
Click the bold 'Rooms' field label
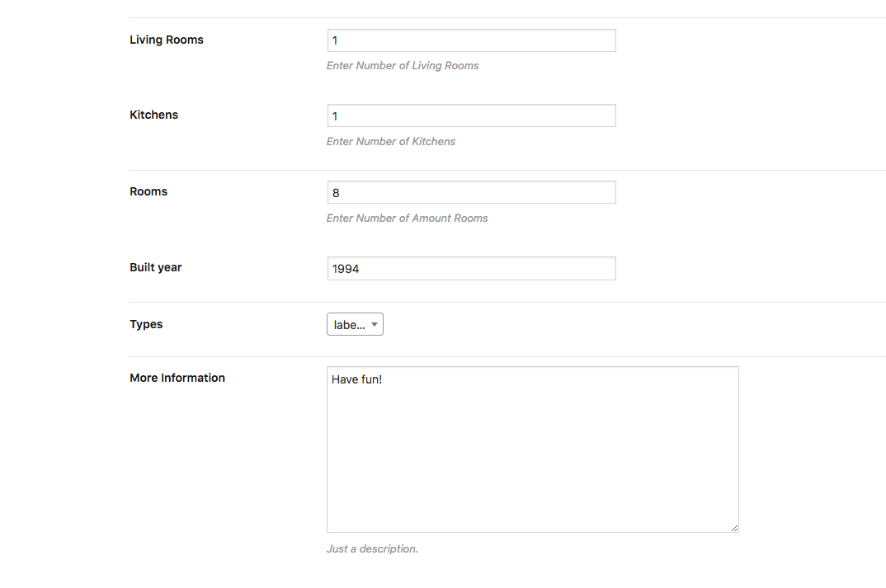[148, 191]
